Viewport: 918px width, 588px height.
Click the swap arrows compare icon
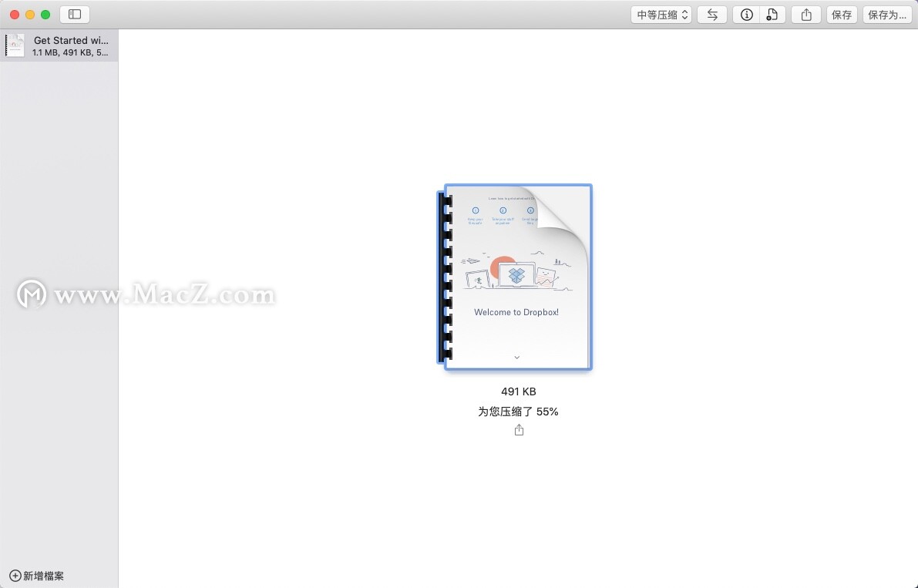coord(712,15)
